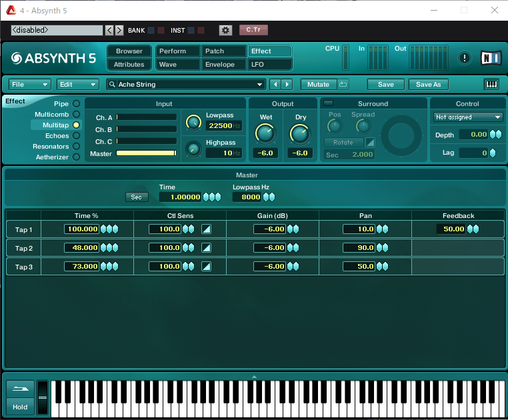Go to previous sound arrow beside Ache String
This screenshot has width=508, height=420.
[x=275, y=84]
